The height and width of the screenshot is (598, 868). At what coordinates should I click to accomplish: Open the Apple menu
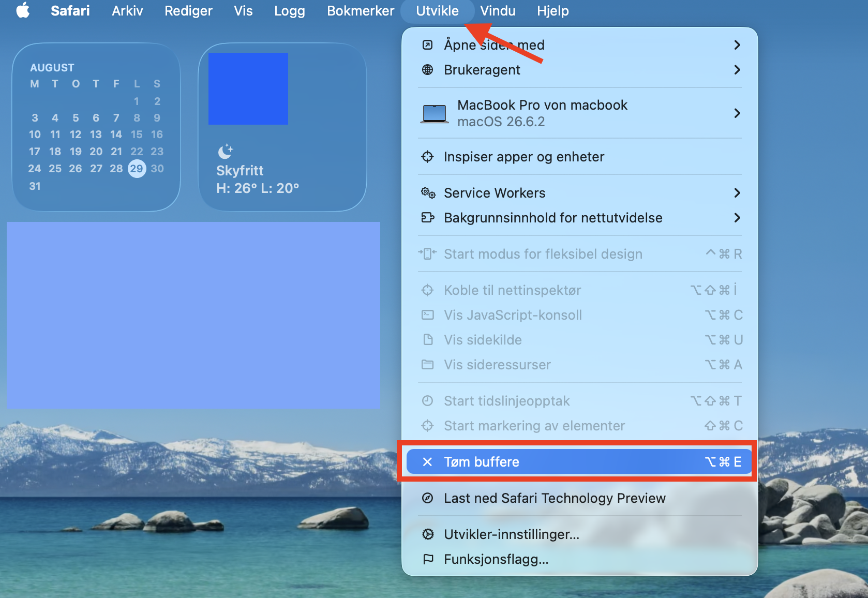[x=23, y=10]
